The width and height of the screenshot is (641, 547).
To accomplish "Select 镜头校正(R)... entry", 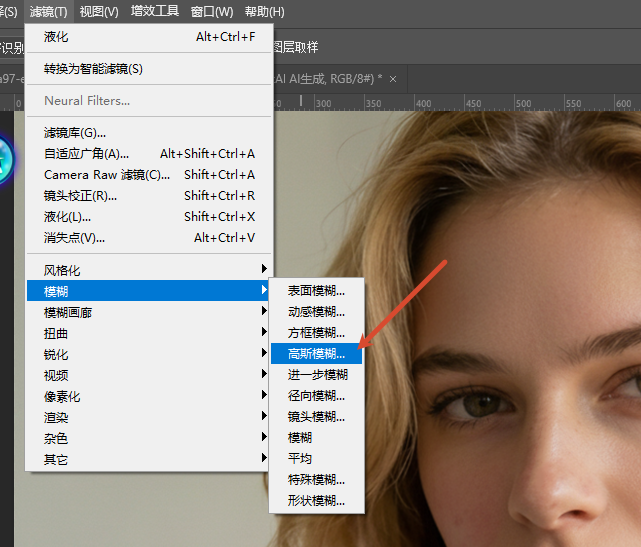I will pyautogui.click(x=149, y=196).
